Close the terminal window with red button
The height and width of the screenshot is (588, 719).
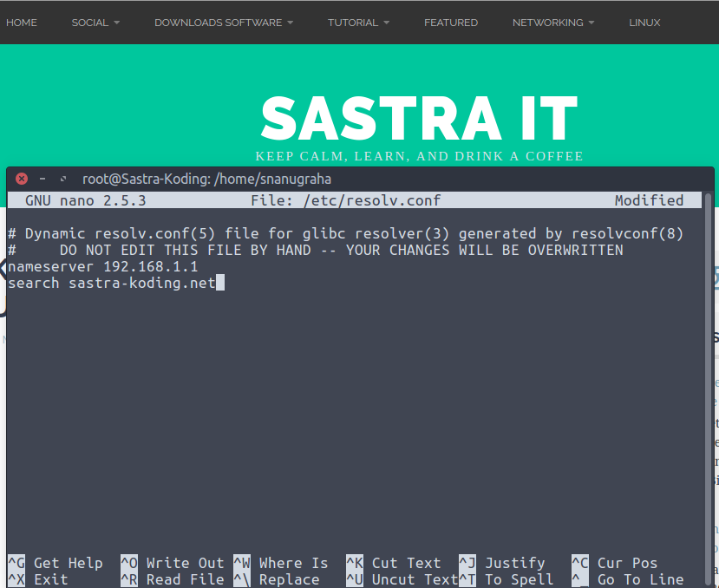pyautogui.click(x=22, y=179)
